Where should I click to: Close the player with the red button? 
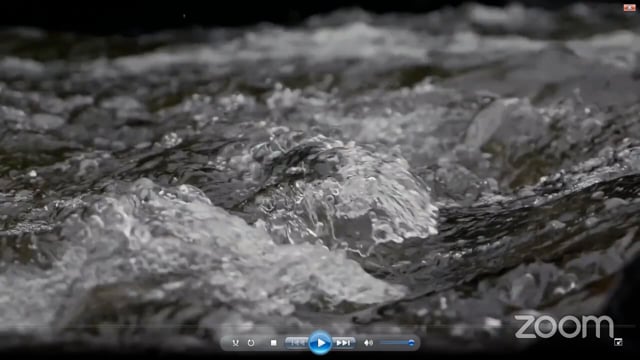coord(629,7)
